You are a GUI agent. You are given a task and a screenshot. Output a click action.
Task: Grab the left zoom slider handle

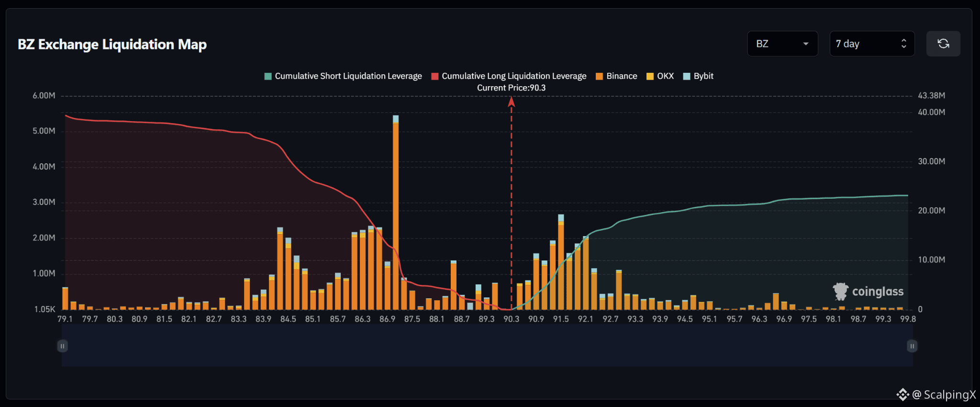62,346
